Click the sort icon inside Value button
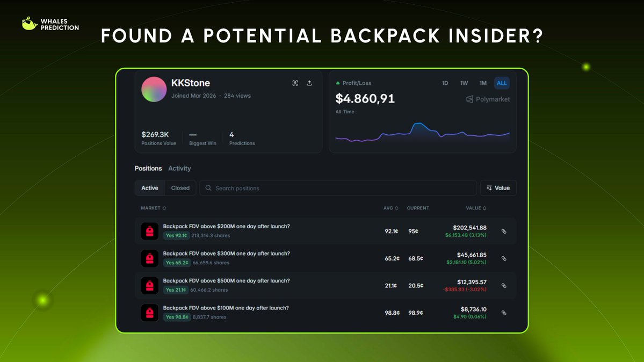 click(489, 188)
